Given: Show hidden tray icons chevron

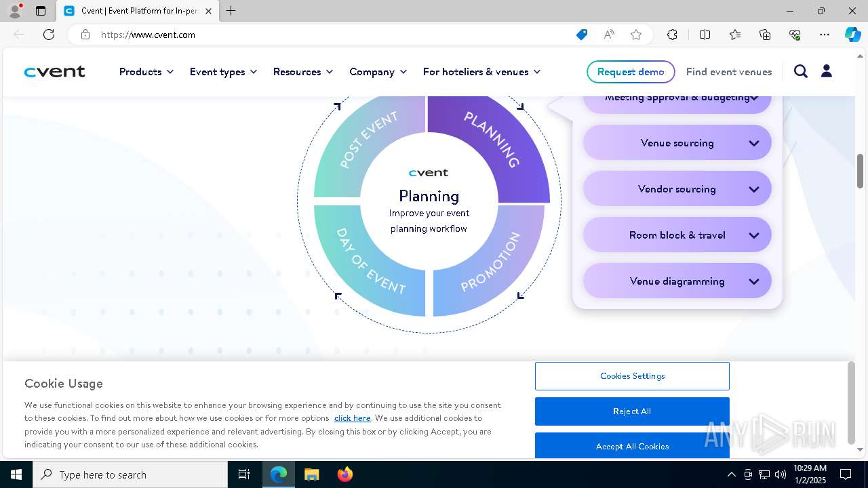Looking at the screenshot, I should click(731, 474).
